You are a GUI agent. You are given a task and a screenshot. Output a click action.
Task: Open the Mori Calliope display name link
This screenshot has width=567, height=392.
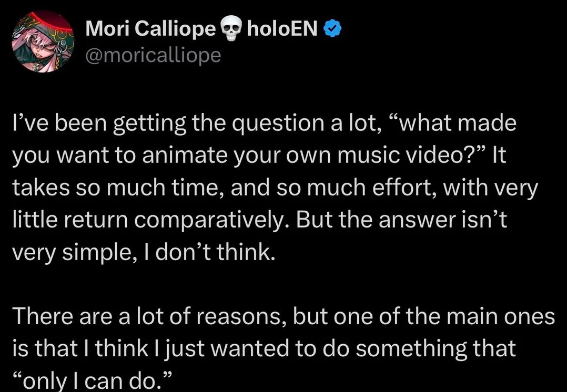(x=150, y=29)
